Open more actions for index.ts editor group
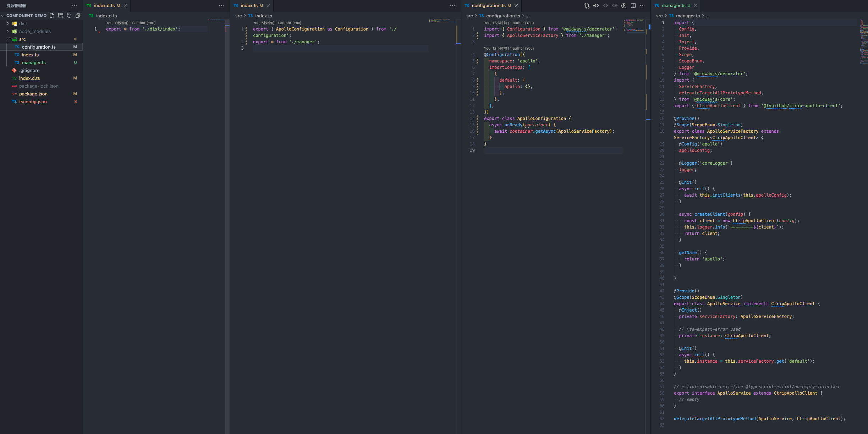Screen dimensions: 868x434 click(x=452, y=6)
